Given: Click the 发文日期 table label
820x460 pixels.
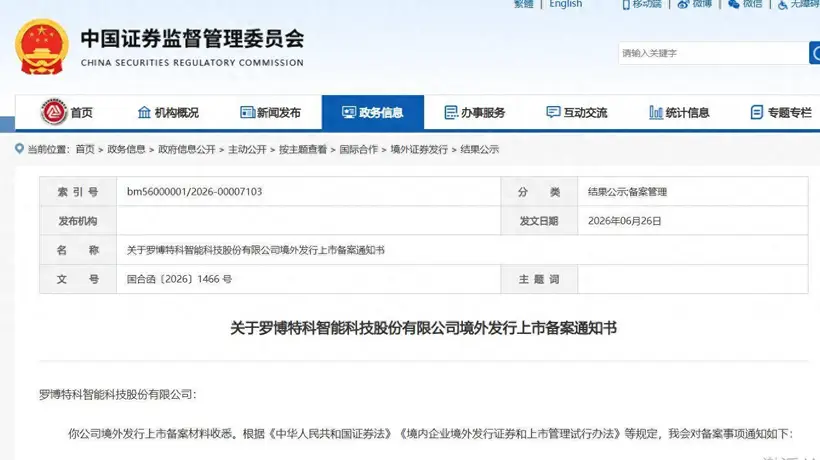Looking at the screenshot, I should click(539, 221).
